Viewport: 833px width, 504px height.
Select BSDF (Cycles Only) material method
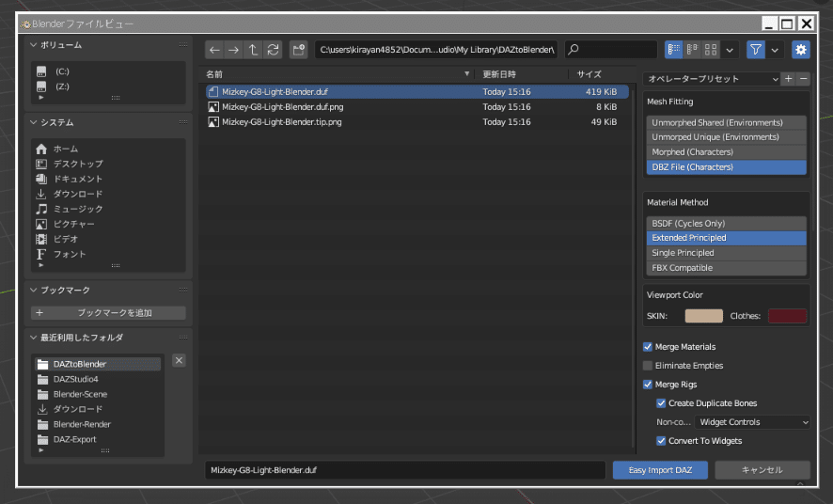tap(726, 223)
